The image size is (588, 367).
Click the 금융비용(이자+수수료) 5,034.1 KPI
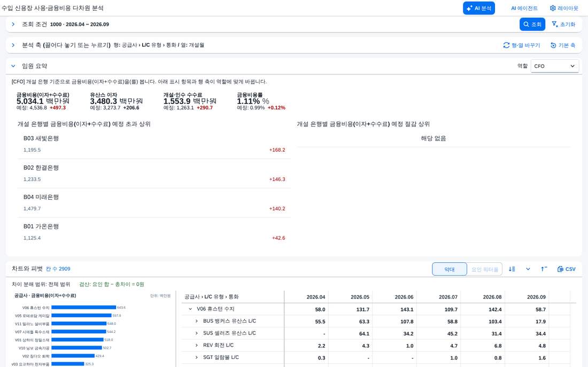pyautogui.click(x=43, y=101)
